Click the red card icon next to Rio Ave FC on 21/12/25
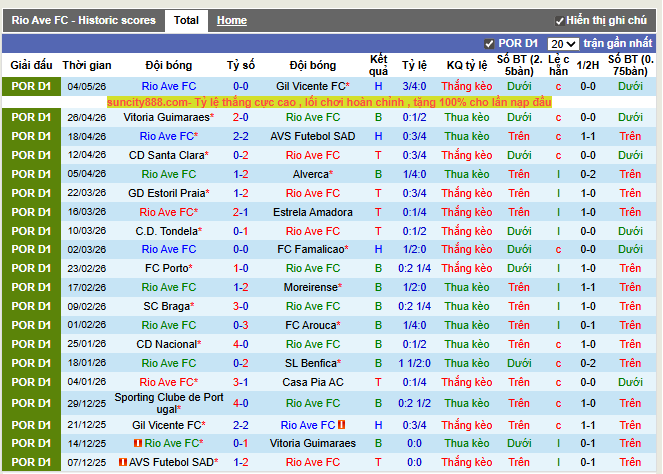The height and width of the screenshot is (474, 663). (x=342, y=425)
